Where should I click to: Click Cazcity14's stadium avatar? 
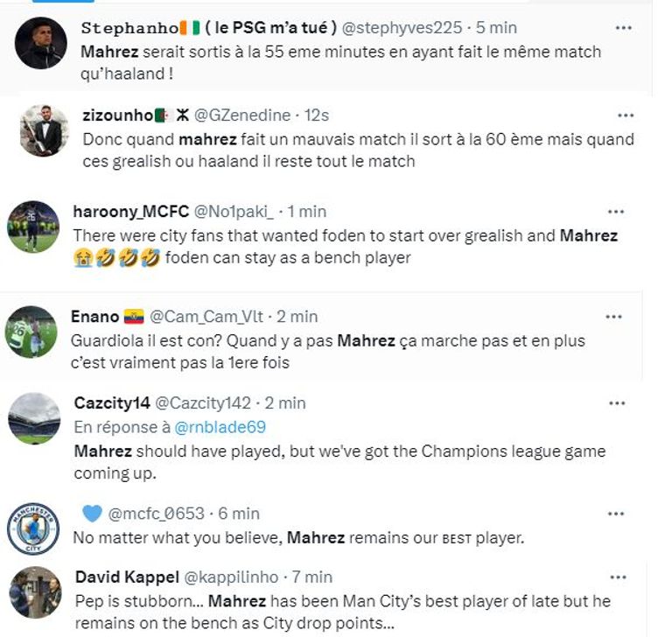(x=33, y=418)
